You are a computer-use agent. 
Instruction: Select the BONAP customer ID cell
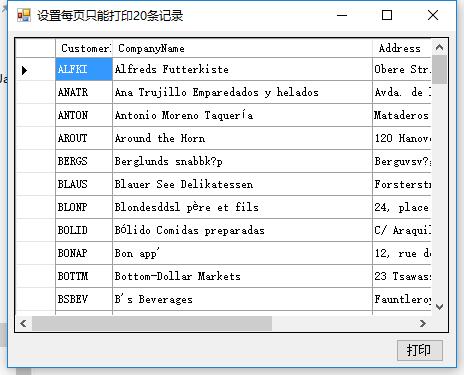coord(84,253)
